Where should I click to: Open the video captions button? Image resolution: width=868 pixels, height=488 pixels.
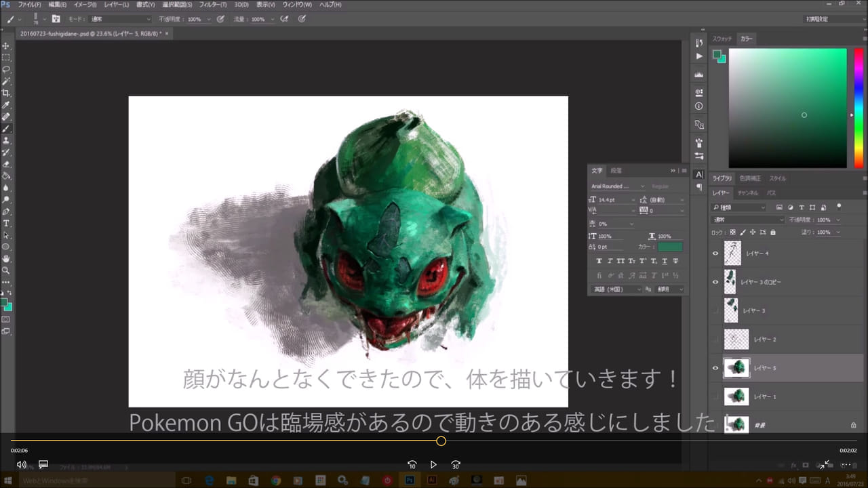(x=43, y=465)
